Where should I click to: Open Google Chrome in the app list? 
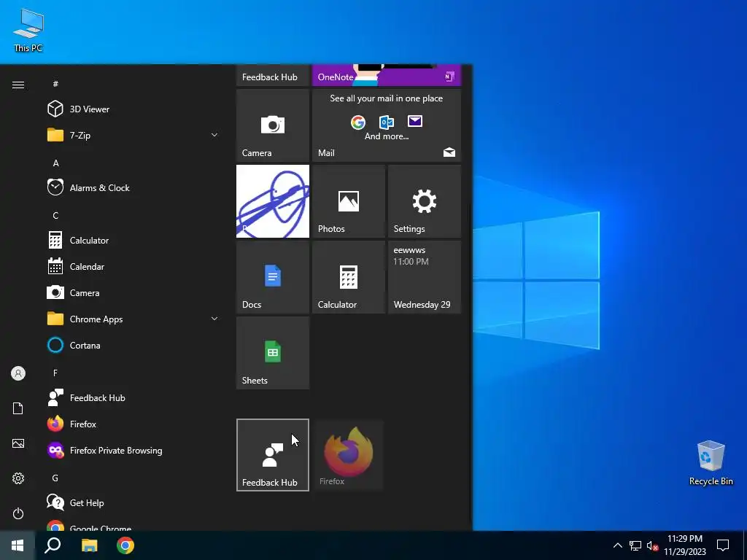point(133,524)
